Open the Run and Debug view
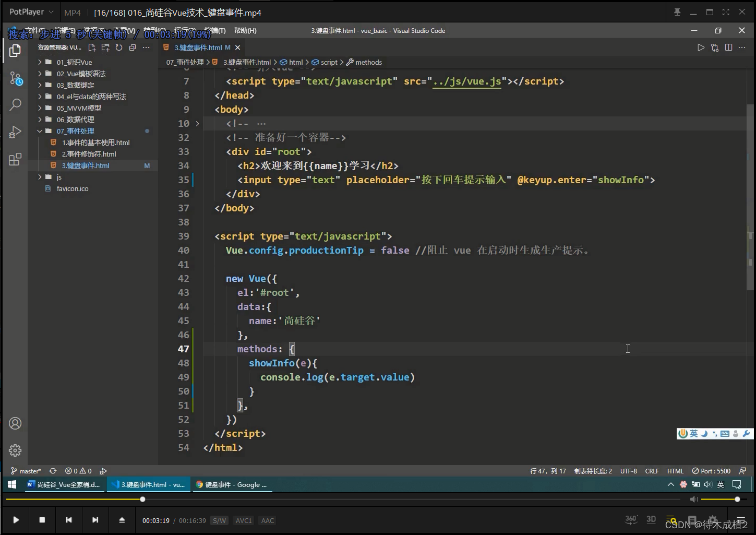The width and height of the screenshot is (756, 535). tap(15, 132)
